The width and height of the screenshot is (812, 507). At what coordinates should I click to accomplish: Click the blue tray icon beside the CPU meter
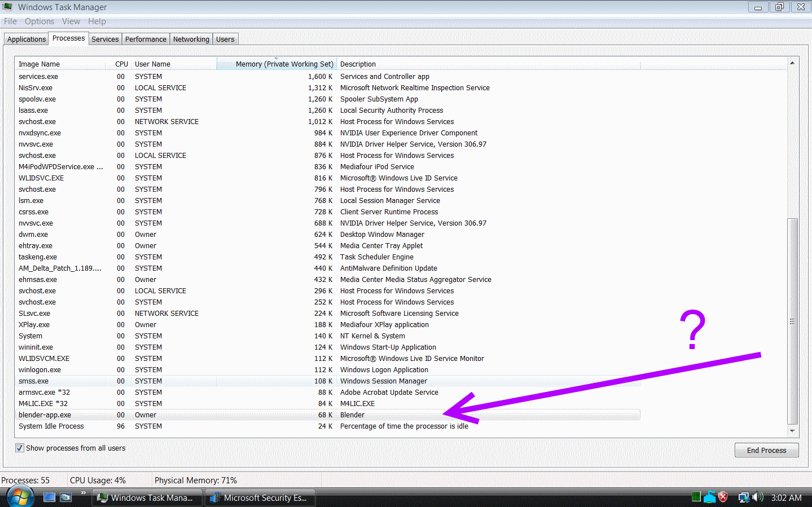710,497
